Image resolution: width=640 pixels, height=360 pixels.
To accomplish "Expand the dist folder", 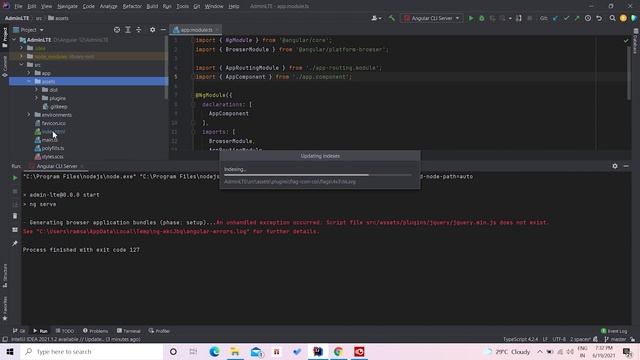I will [x=36, y=89].
